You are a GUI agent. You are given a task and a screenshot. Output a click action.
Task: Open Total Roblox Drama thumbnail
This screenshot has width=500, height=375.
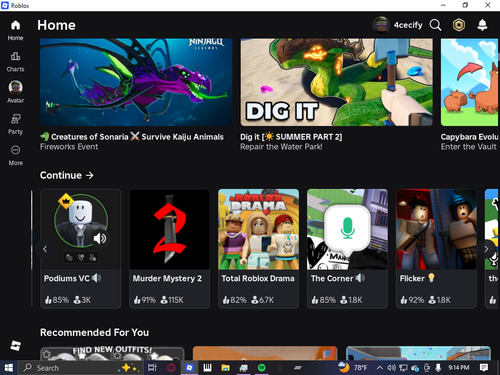[x=258, y=229]
